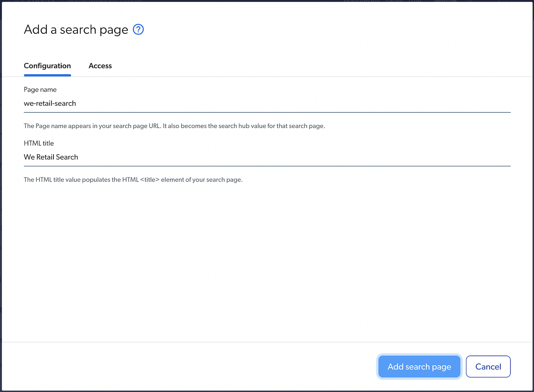
Task: Open Access settings for the search page
Action: coord(100,66)
